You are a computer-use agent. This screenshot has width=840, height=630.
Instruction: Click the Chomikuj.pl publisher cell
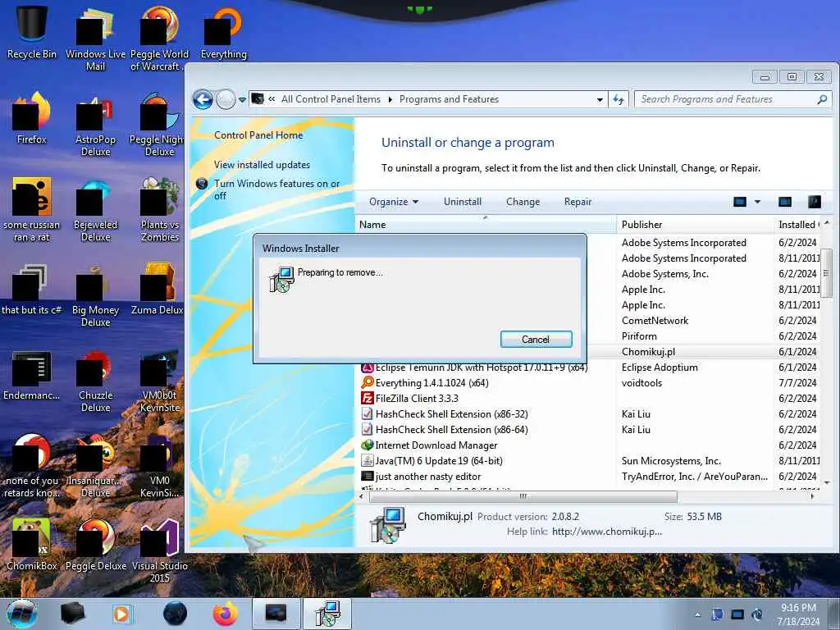(x=648, y=352)
